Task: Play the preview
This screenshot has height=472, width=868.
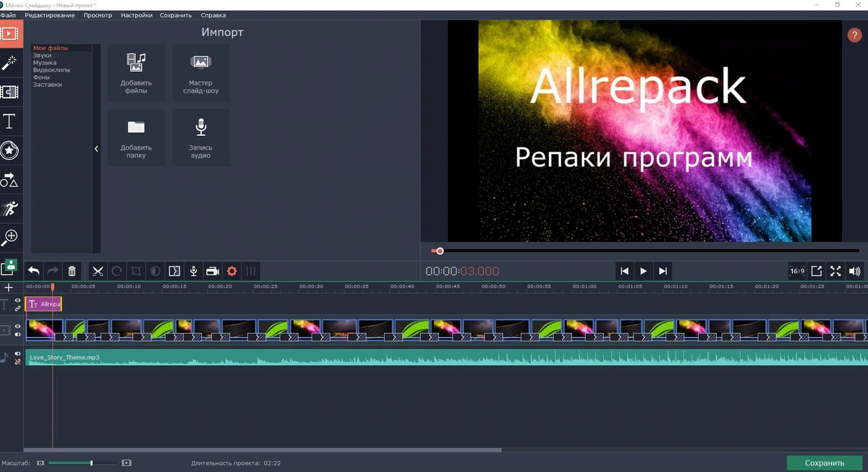Action: [x=643, y=271]
